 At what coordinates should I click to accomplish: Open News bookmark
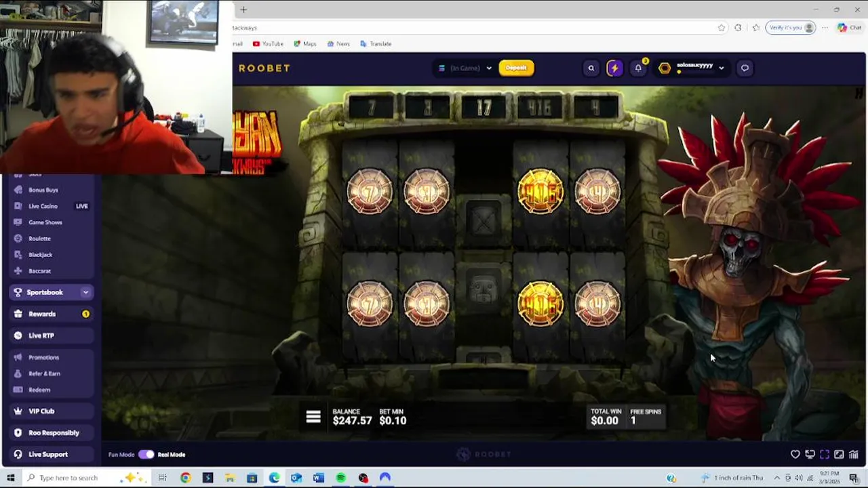pos(338,44)
